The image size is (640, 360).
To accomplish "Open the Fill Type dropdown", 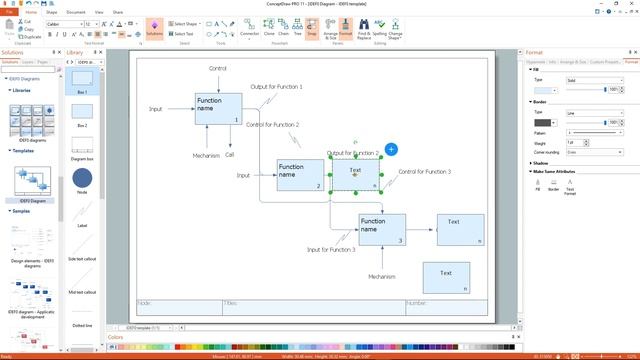I will (595, 80).
